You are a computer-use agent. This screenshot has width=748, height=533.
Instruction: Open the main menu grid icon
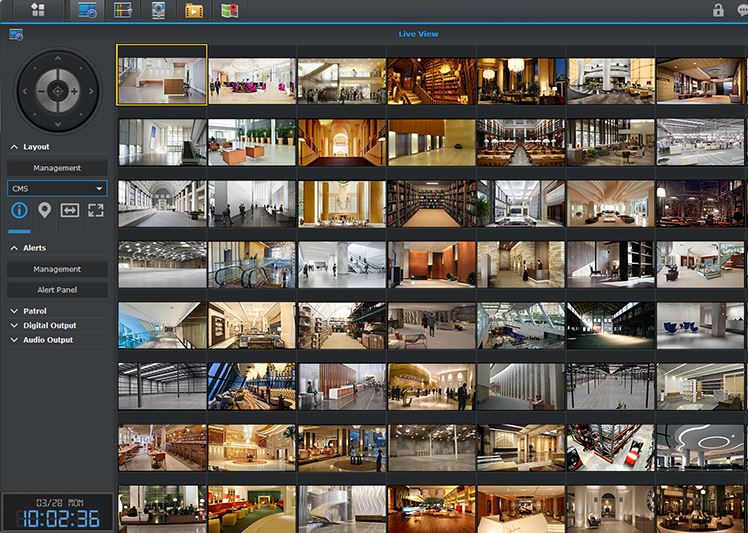(39, 10)
